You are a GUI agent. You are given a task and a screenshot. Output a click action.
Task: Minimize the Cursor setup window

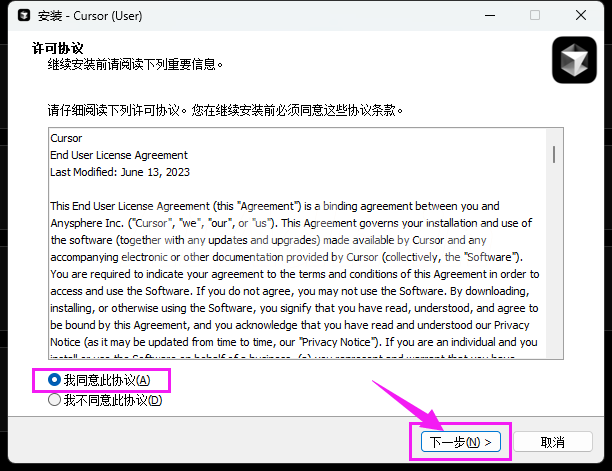click(x=488, y=16)
